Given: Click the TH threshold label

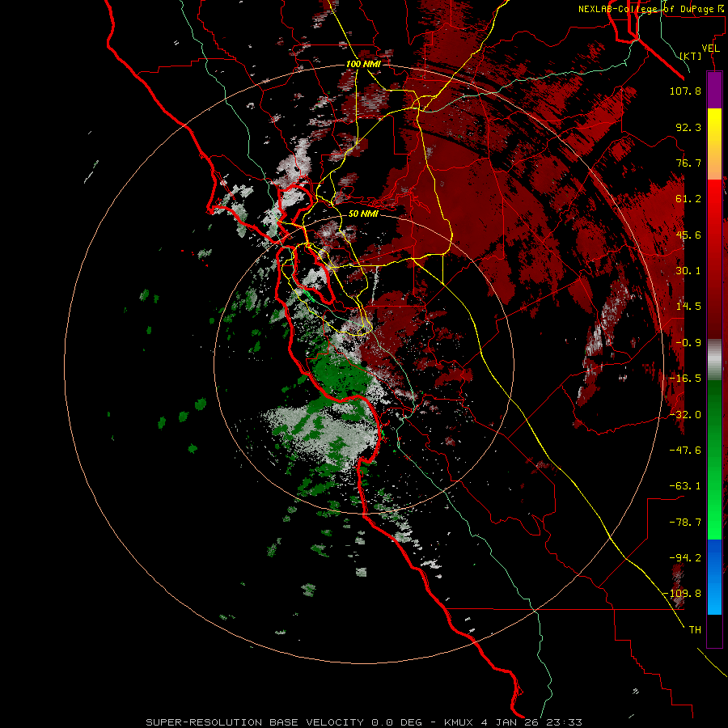Looking at the screenshot, I should [695, 630].
